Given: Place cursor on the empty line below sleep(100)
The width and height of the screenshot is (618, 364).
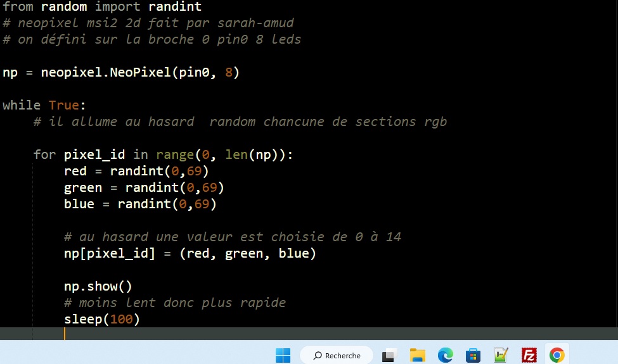Looking at the screenshot, I should point(309,334).
